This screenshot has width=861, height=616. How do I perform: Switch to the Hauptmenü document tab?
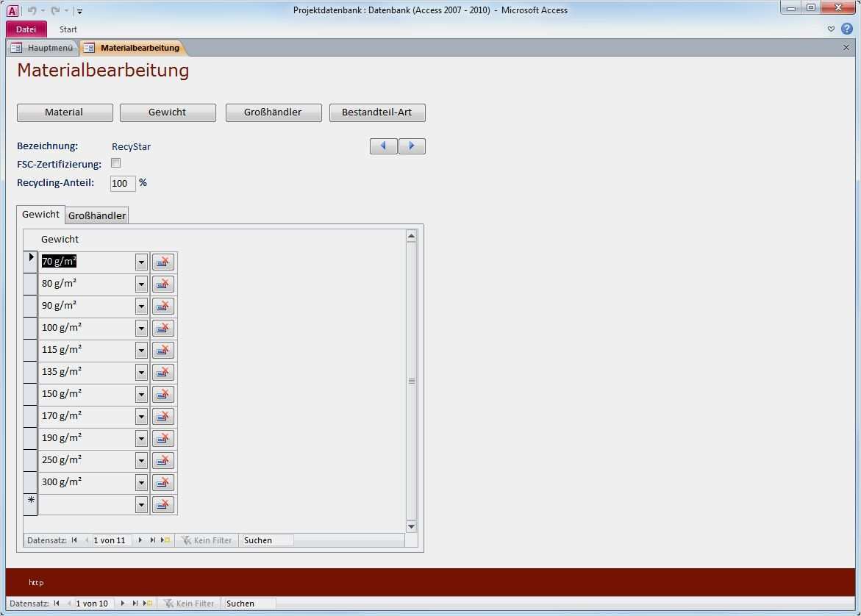point(43,48)
